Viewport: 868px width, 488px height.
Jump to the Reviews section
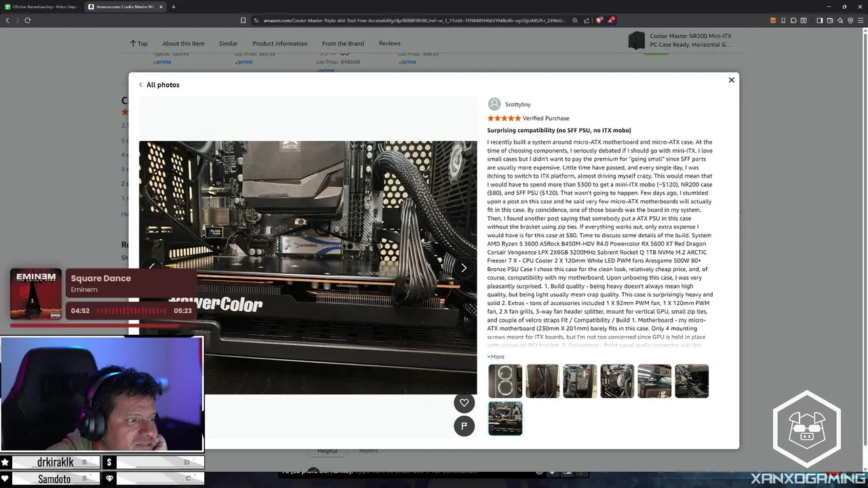coord(389,43)
